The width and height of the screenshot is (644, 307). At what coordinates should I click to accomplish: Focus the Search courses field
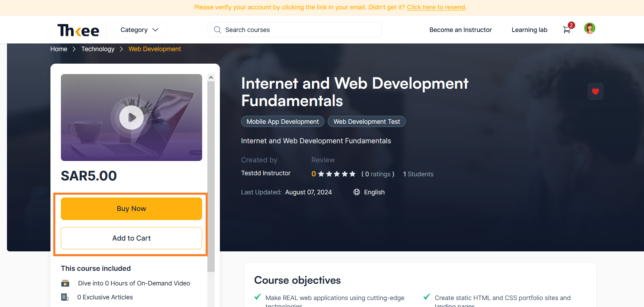click(295, 30)
